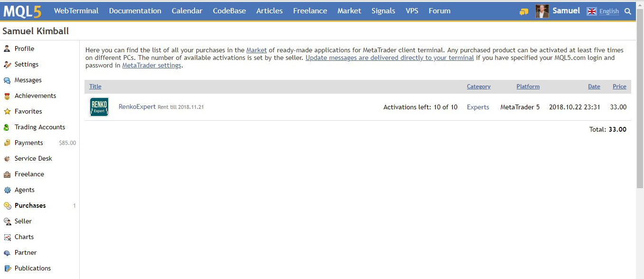This screenshot has width=644, height=279.
Task: Click the MetaTrader settings link
Action: tap(152, 66)
